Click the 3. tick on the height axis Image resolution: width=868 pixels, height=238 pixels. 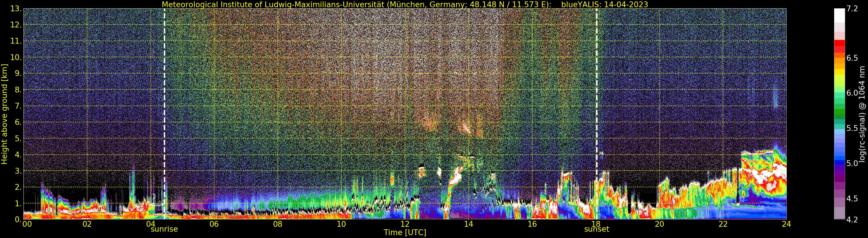point(18,171)
